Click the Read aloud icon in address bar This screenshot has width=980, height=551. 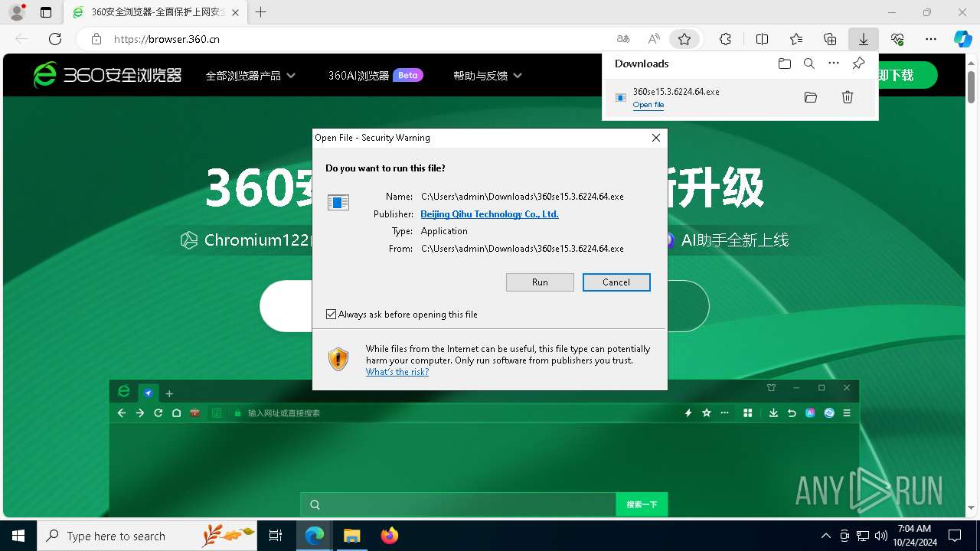654,39
